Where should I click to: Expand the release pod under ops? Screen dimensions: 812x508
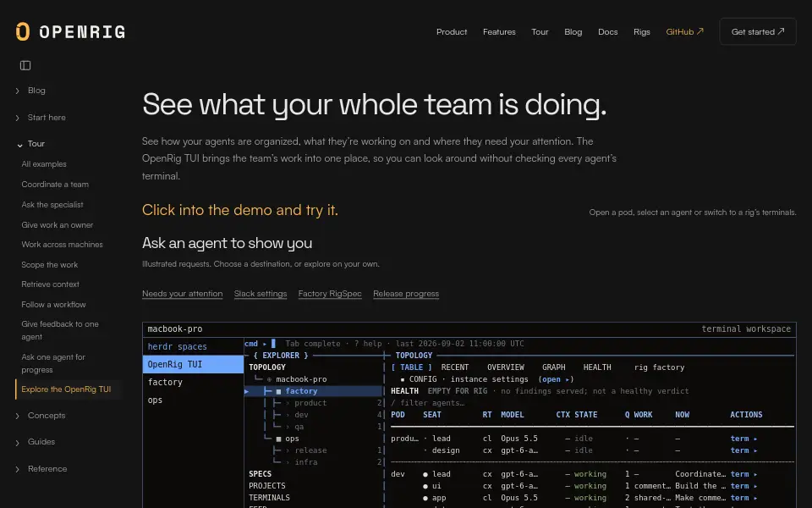tap(288, 450)
